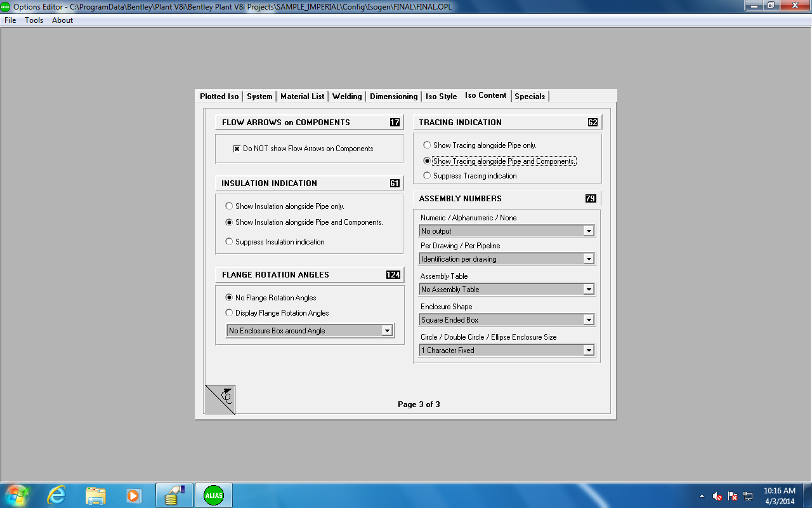812x508 pixels.
Task: Switch to the Dimensioning tab
Action: pyautogui.click(x=394, y=97)
